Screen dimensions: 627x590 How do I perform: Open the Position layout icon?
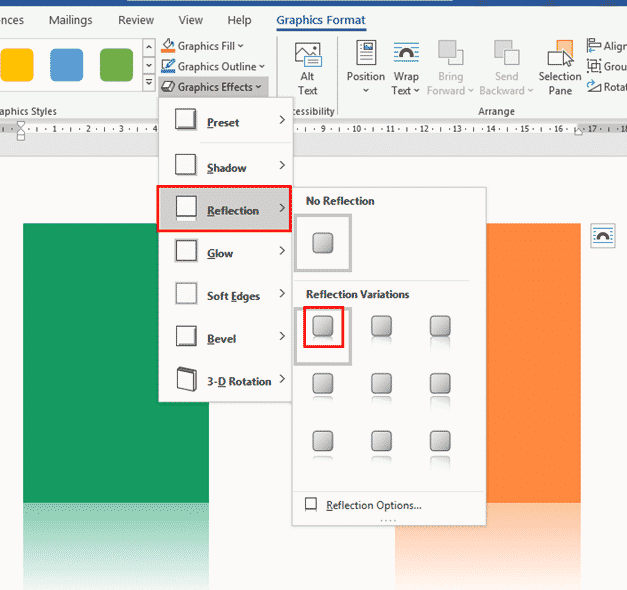click(365, 58)
